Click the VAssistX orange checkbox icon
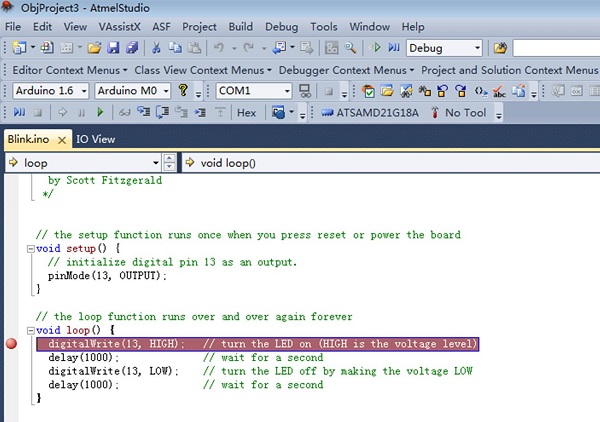The image size is (600, 422). 368,91
